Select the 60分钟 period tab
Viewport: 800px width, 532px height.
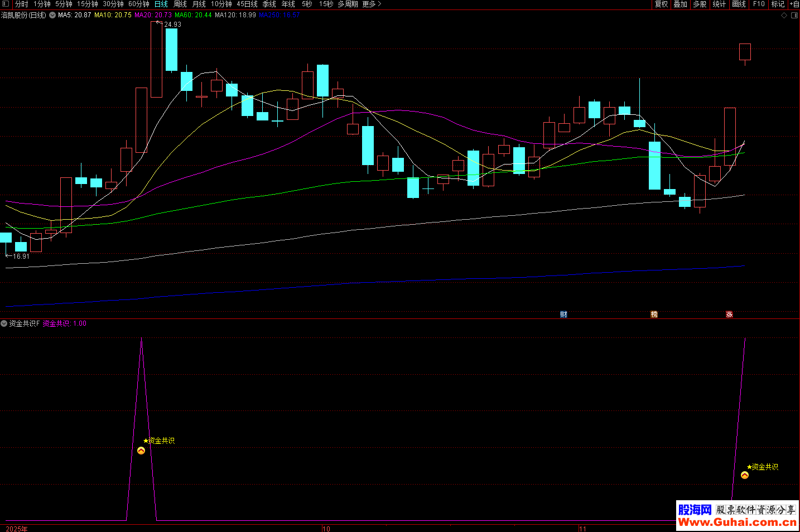[139, 4]
